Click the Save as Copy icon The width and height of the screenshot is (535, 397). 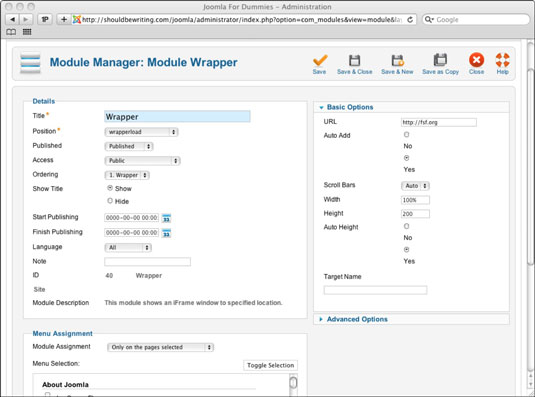coord(440,60)
